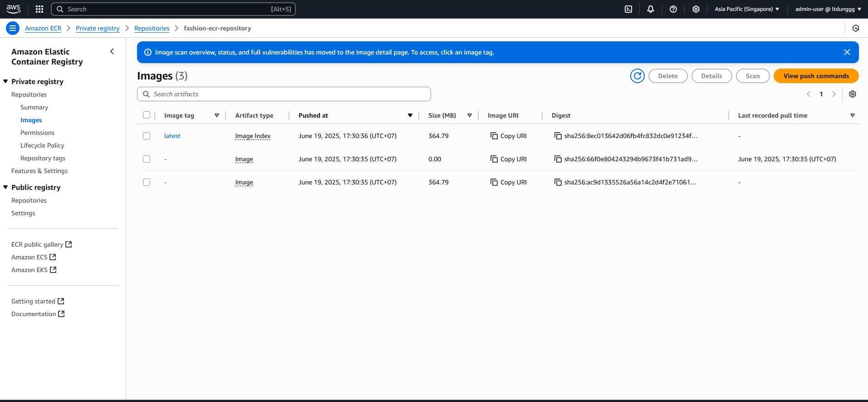Check the sha256:ac9d1 image row checkbox
This screenshot has width=868, height=402.
pyautogui.click(x=147, y=182)
